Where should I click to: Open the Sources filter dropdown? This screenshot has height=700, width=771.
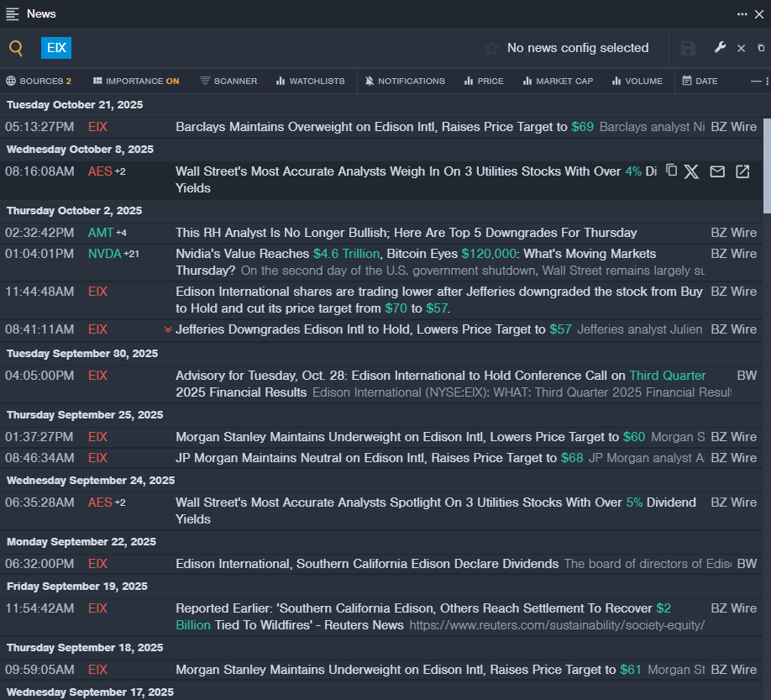39,82
